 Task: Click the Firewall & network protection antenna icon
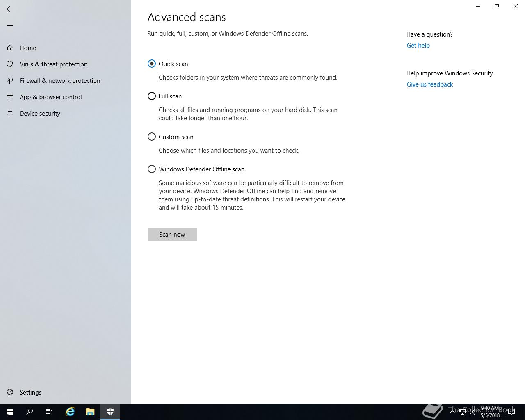(x=10, y=81)
